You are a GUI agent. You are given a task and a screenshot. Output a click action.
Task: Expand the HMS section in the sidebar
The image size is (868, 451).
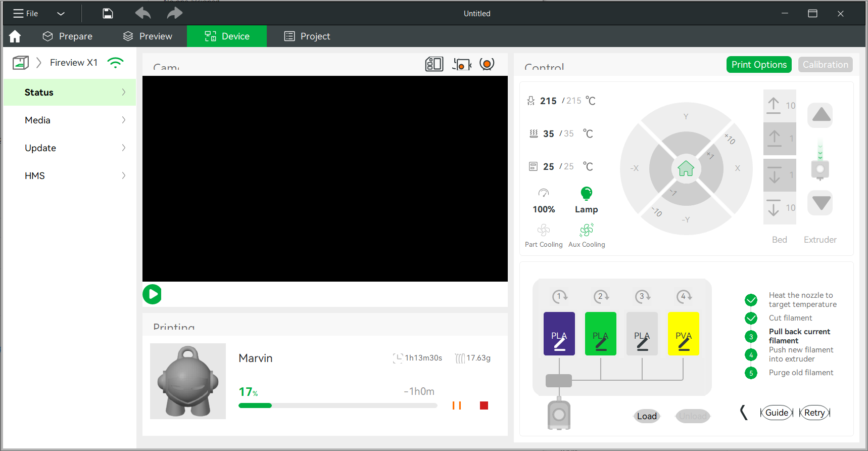(70, 175)
